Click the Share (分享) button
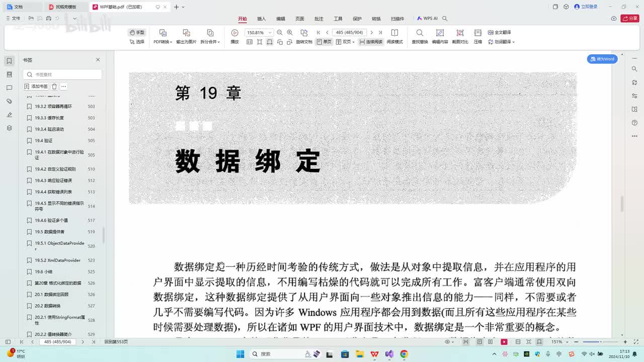This screenshot has width=644, height=362. (630, 19)
